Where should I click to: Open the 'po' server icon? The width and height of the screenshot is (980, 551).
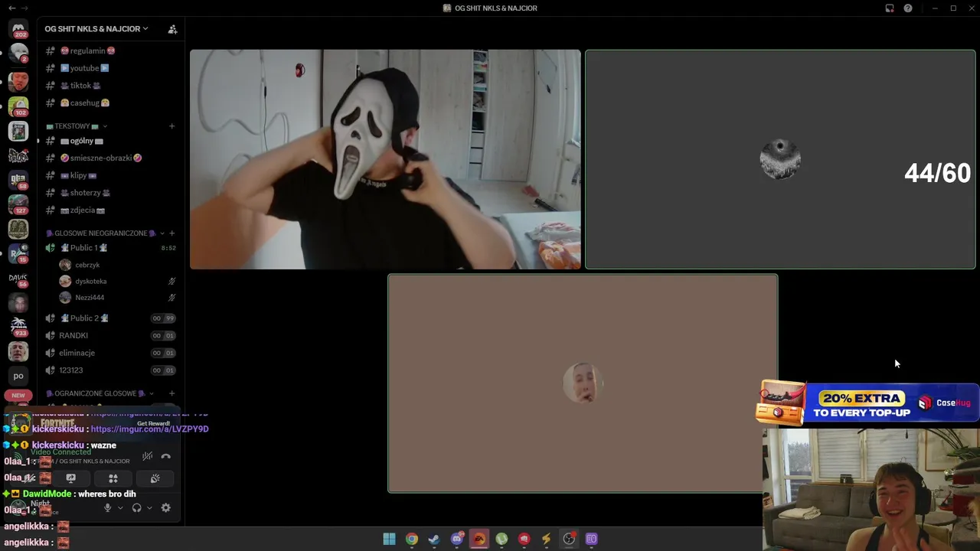point(18,376)
